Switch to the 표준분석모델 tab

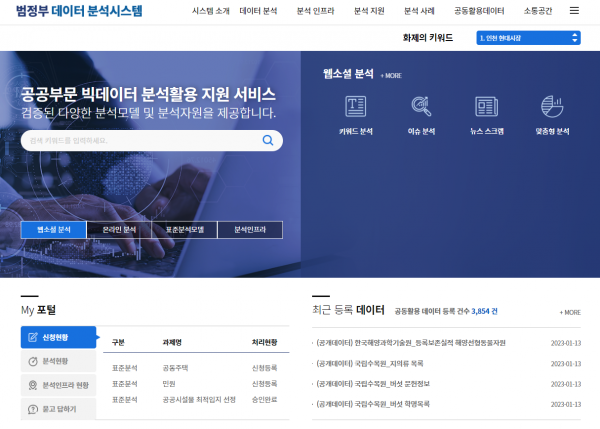pos(184,230)
